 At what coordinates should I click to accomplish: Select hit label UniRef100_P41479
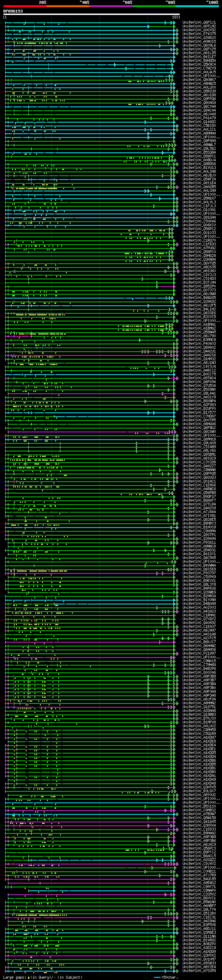click(199, 118)
